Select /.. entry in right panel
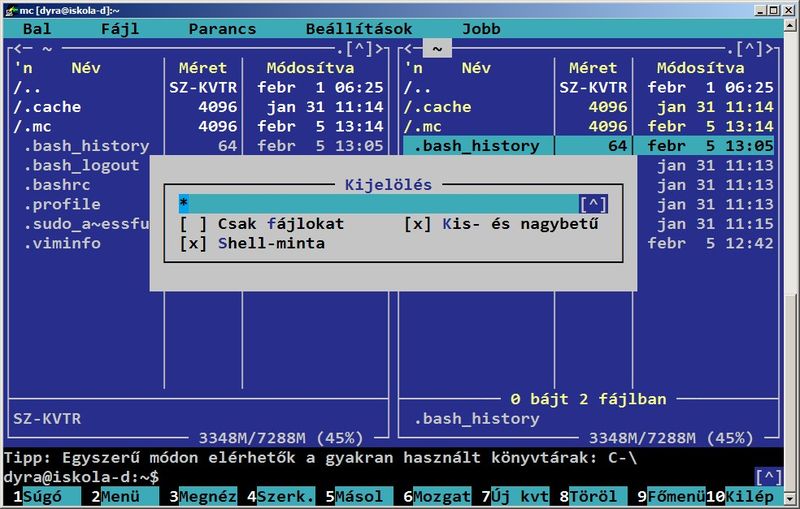Screen dimensions: 800x509 [589, 88]
